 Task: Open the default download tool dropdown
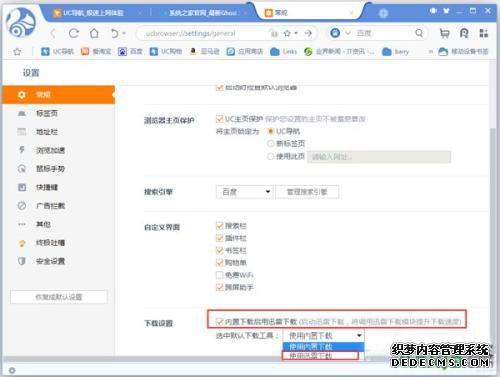pyautogui.click(x=323, y=335)
